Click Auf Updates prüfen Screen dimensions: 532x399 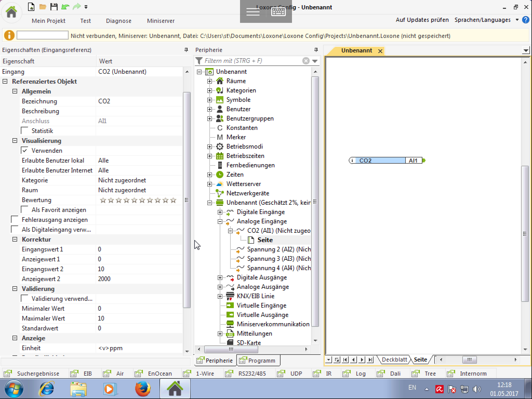tap(422, 20)
